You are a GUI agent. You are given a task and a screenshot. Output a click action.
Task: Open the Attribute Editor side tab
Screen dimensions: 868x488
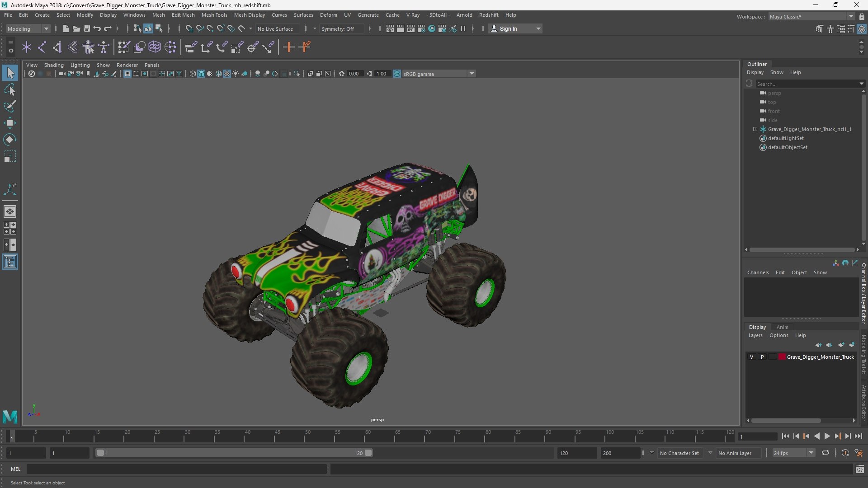pos(863,403)
